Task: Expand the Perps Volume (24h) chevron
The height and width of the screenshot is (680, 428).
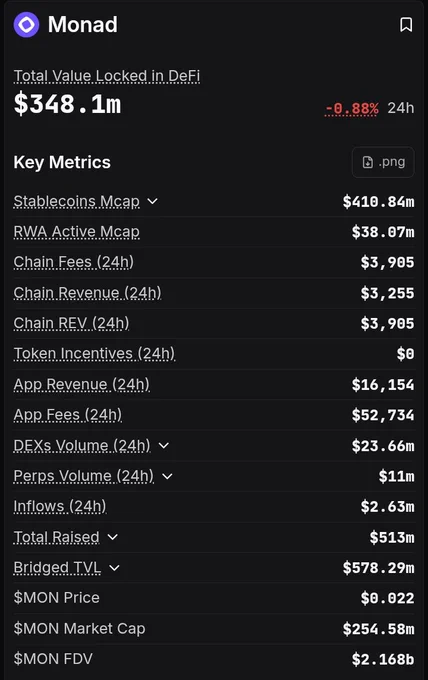Action: pyautogui.click(x=167, y=476)
